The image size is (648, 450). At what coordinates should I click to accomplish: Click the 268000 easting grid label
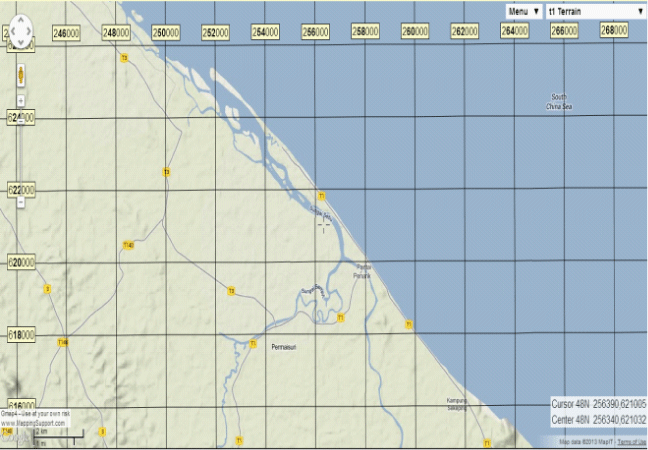(x=613, y=31)
